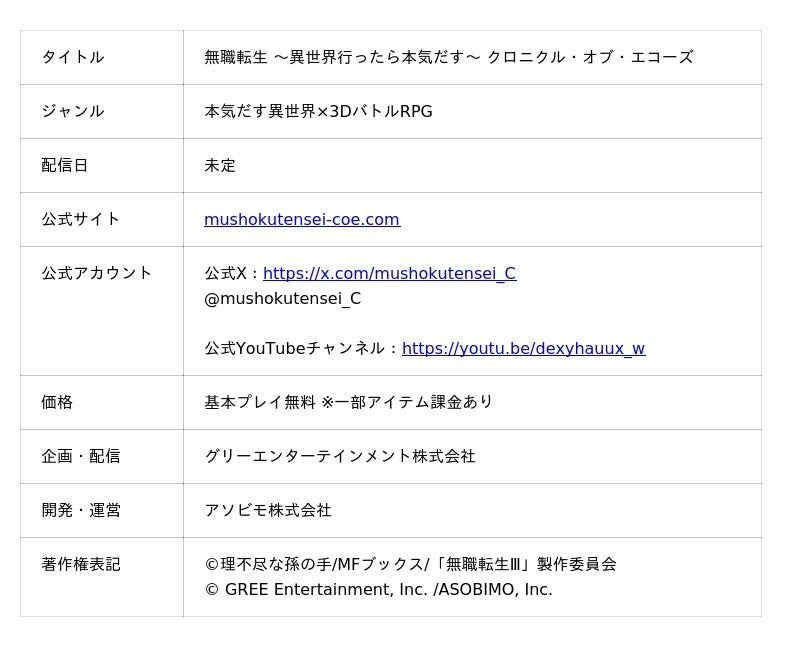Click the 無職転生 game title text

(x=448, y=58)
